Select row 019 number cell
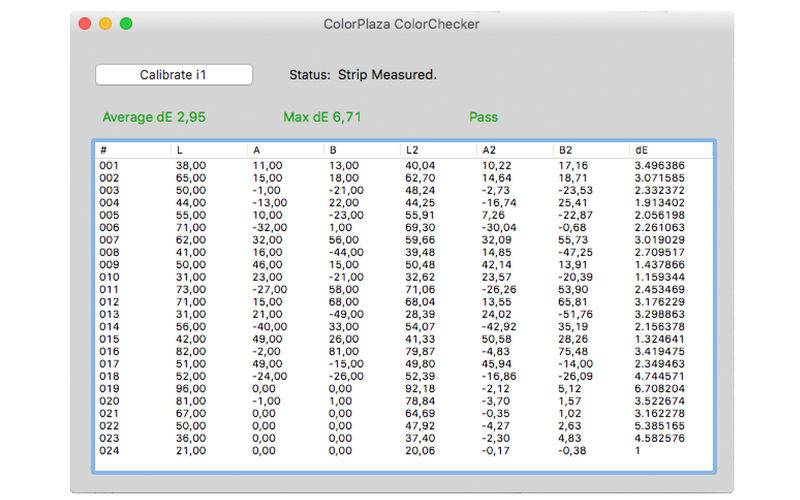This screenshot has height=500, width=800. click(109, 388)
